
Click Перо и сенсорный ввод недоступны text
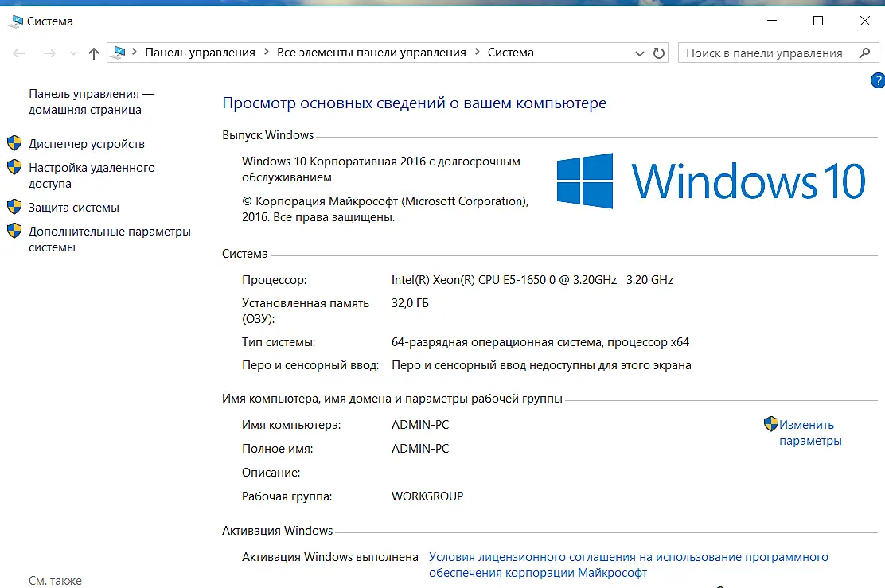tap(541, 366)
